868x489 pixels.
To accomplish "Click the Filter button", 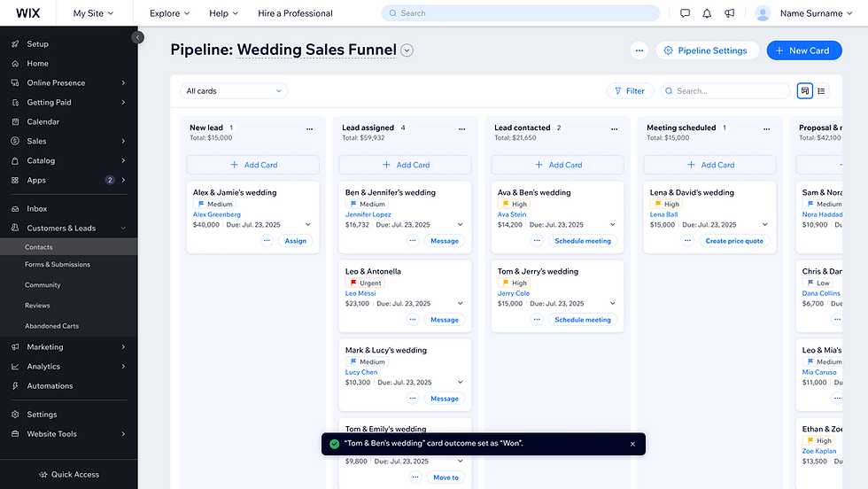I will 630,91.
